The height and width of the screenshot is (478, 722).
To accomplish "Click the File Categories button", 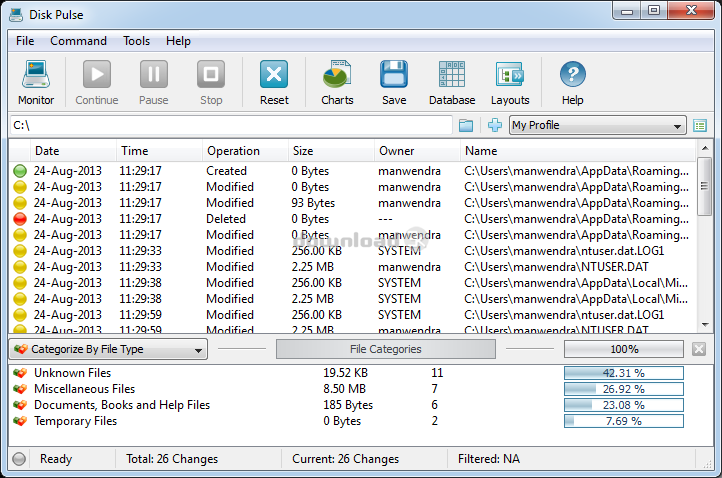I will pos(386,349).
